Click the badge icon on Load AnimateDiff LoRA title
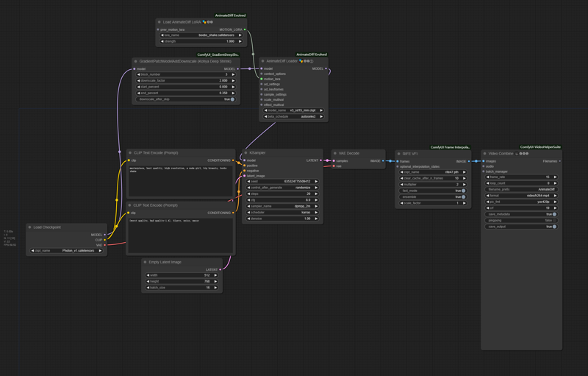The width and height of the screenshot is (588, 376). pos(205,22)
